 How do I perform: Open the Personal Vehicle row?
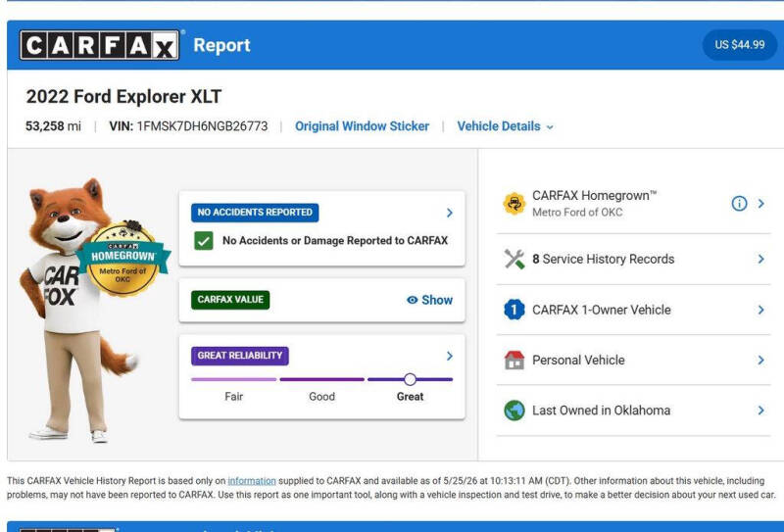point(633,360)
